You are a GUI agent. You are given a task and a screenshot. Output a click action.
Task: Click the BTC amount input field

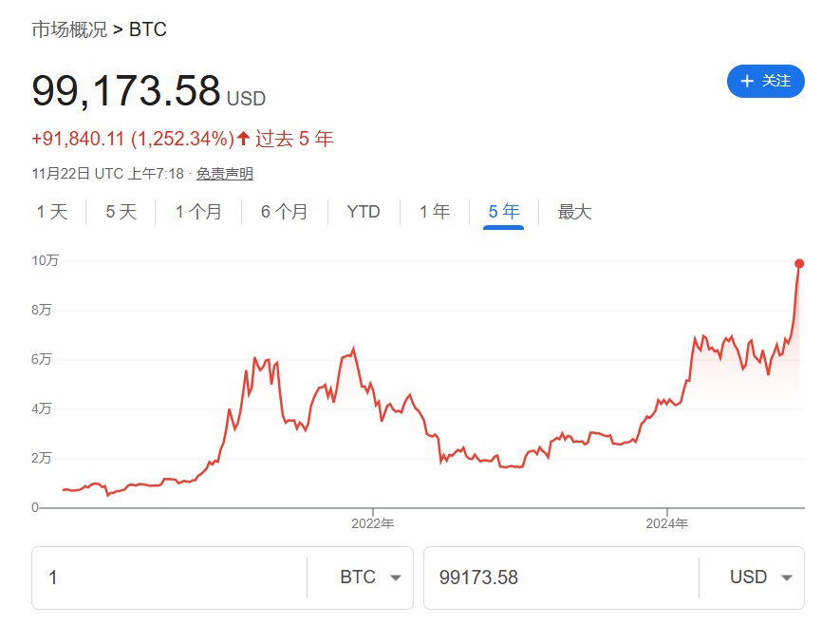pos(169,578)
